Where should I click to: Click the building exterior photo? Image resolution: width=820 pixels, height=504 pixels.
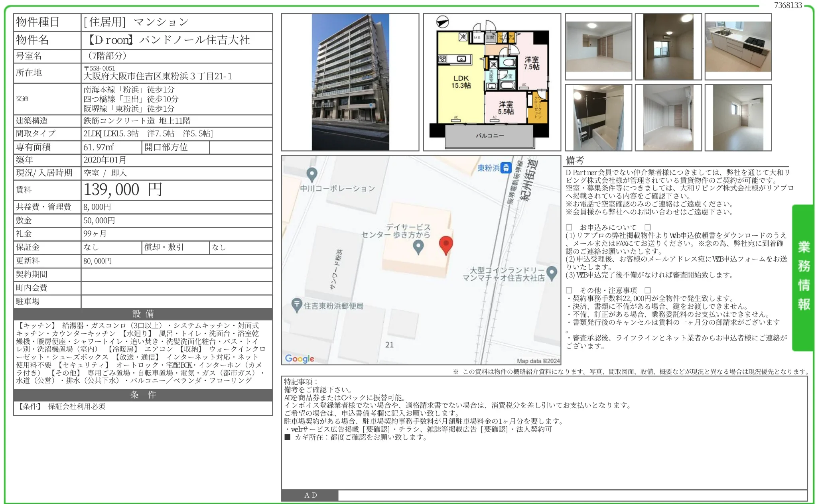click(x=350, y=81)
